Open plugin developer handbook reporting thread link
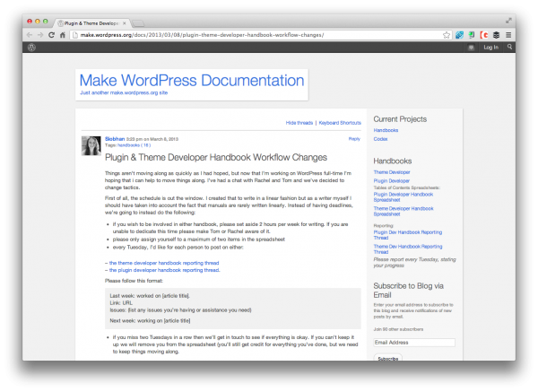This screenshot has width=538, height=392. pos(164,270)
